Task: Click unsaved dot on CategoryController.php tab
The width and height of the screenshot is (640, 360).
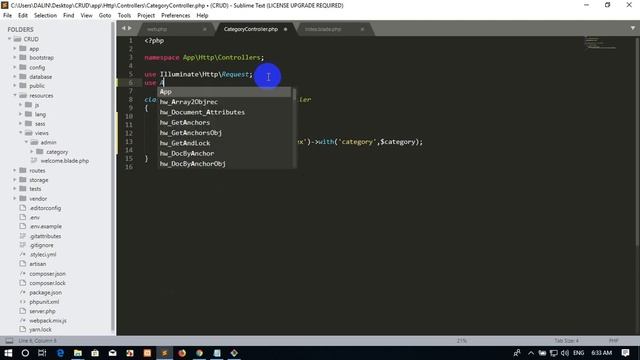Action: pos(285,29)
